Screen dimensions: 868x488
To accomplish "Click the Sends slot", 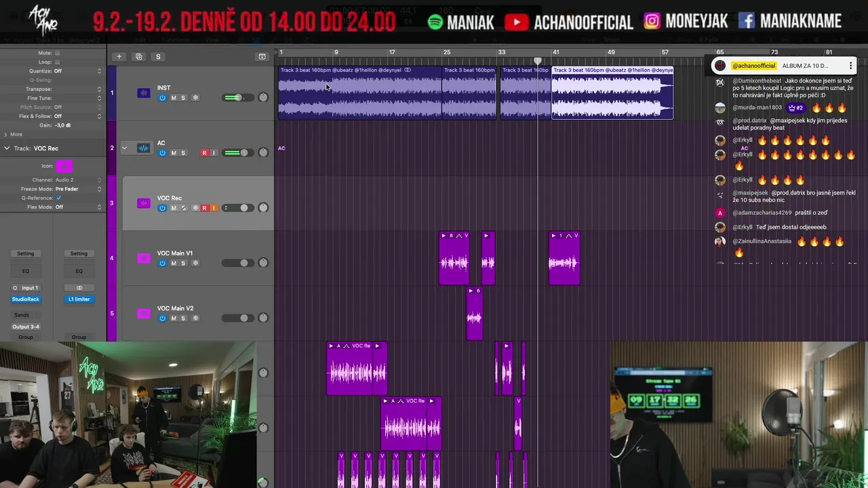I will click(22, 315).
